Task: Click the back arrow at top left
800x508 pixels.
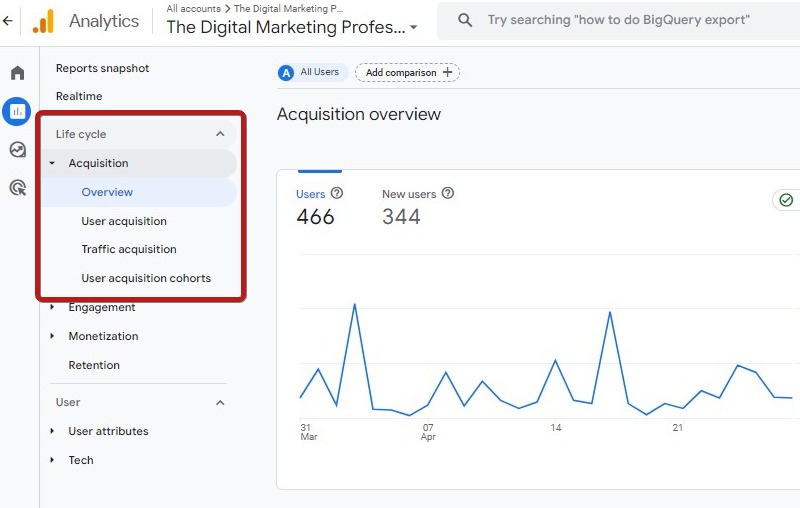Action: point(8,20)
